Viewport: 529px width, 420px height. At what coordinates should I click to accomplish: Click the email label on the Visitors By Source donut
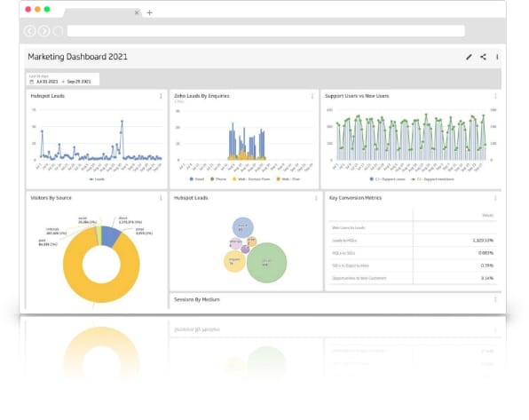[144, 231]
